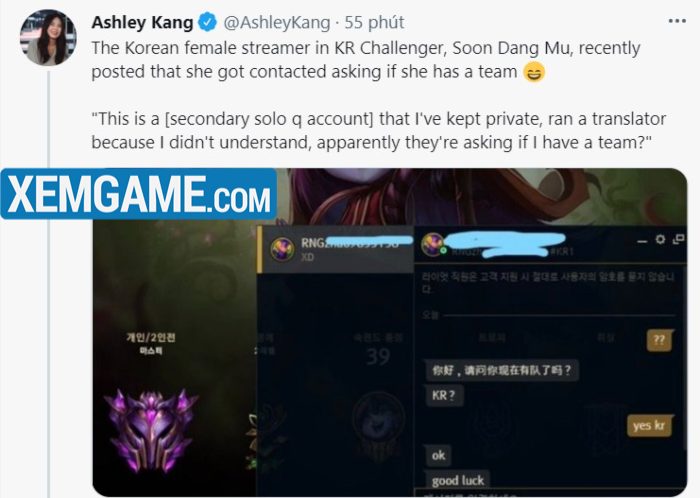
Task: Click the 'KR ?' message bubble
Action: [444, 395]
